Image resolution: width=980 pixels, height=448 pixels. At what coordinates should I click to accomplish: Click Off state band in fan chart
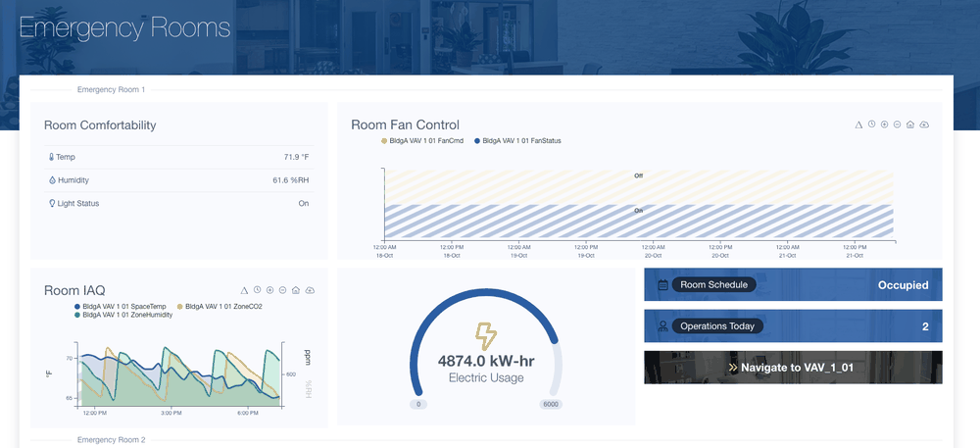pyautogui.click(x=638, y=187)
